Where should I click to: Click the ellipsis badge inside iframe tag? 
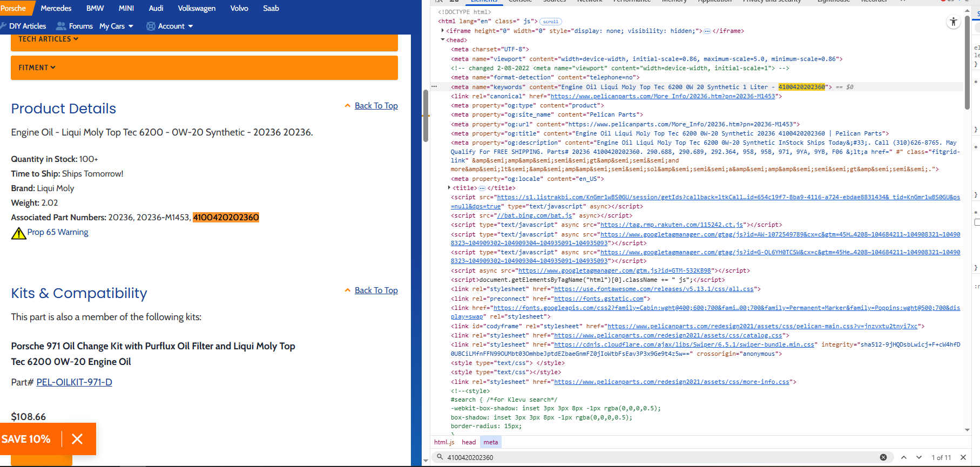[707, 31]
